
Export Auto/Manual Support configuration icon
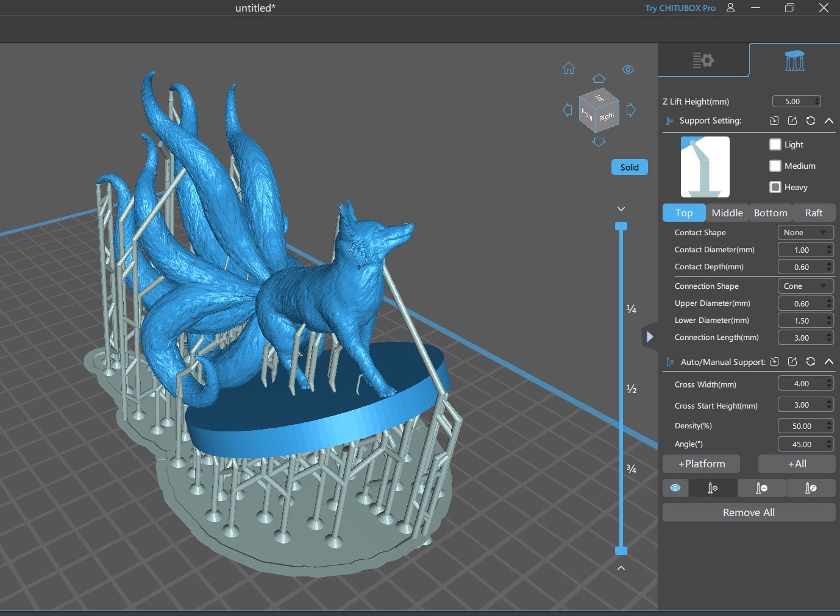(792, 361)
